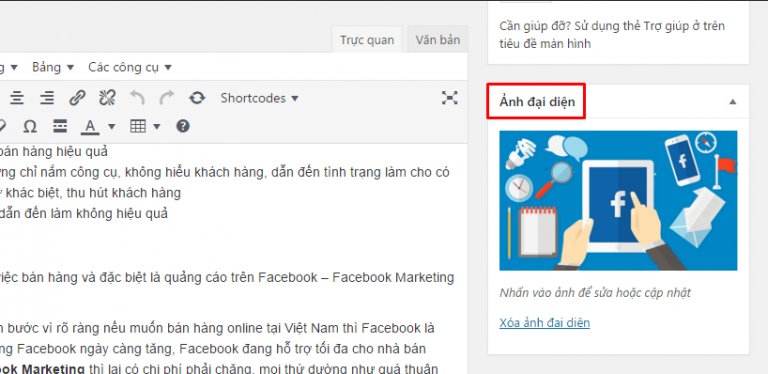Click the circular refresh arrows icon
This screenshot has width=768, height=374.
coord(197,98)
